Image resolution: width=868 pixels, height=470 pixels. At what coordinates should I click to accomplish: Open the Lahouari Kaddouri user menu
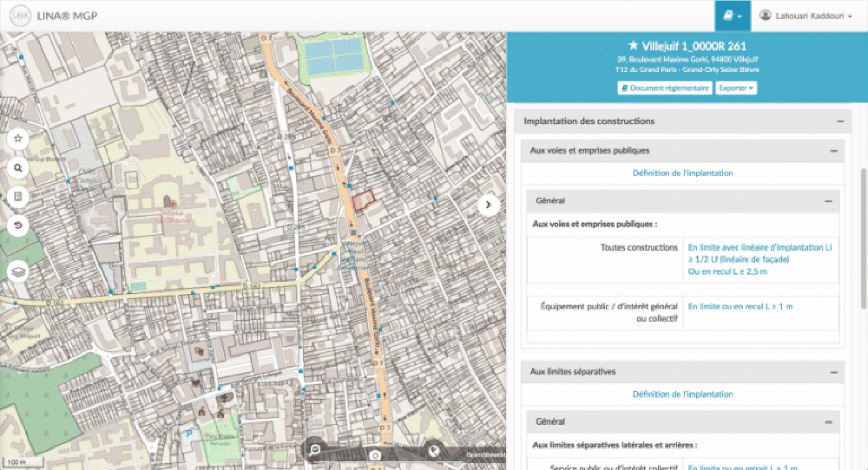tap(806, 16)
